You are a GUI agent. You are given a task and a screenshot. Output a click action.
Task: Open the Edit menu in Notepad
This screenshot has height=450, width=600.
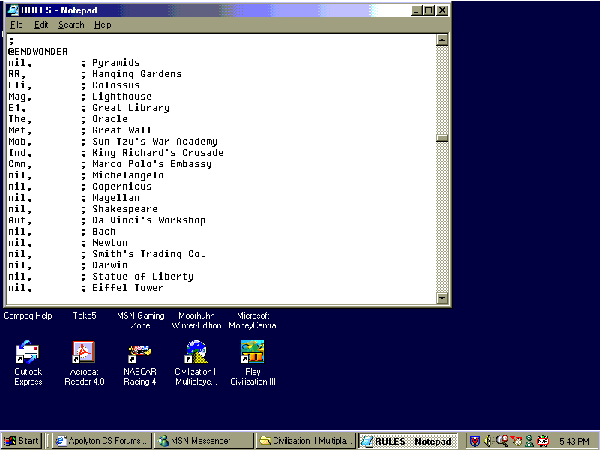click(41, 25)
